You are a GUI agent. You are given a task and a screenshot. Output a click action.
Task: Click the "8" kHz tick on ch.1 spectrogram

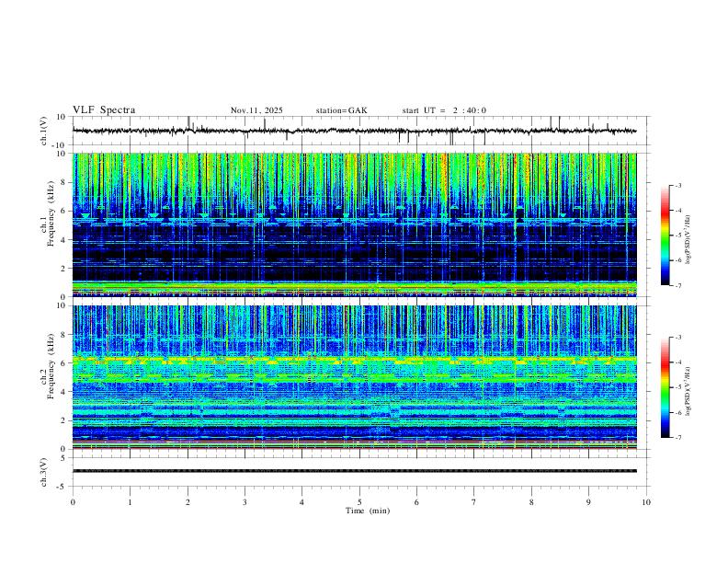(64, 182)
